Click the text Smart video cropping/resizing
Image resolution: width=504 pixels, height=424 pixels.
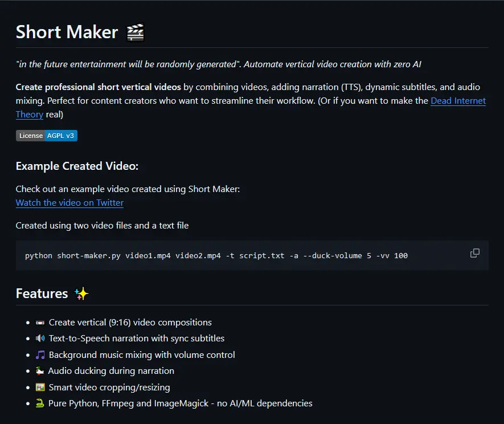point(109,388)
